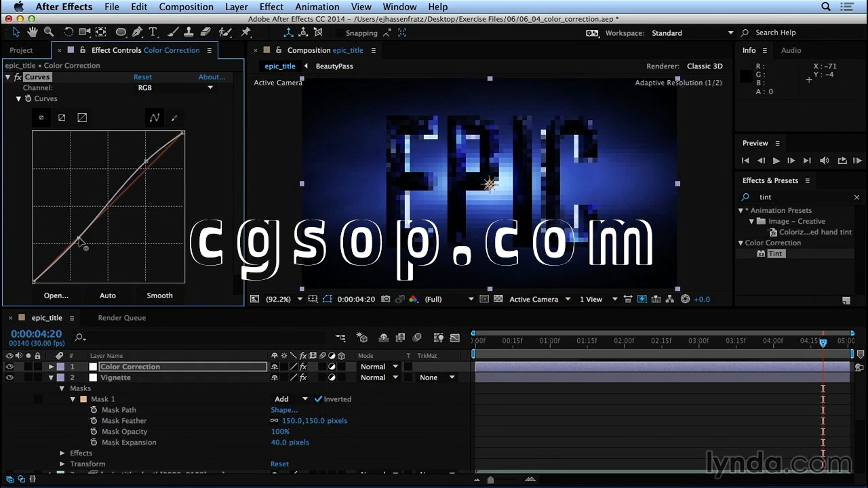Open the Effect menu
The height and width of the screenshot is (488, 868).
pos(271,7)
